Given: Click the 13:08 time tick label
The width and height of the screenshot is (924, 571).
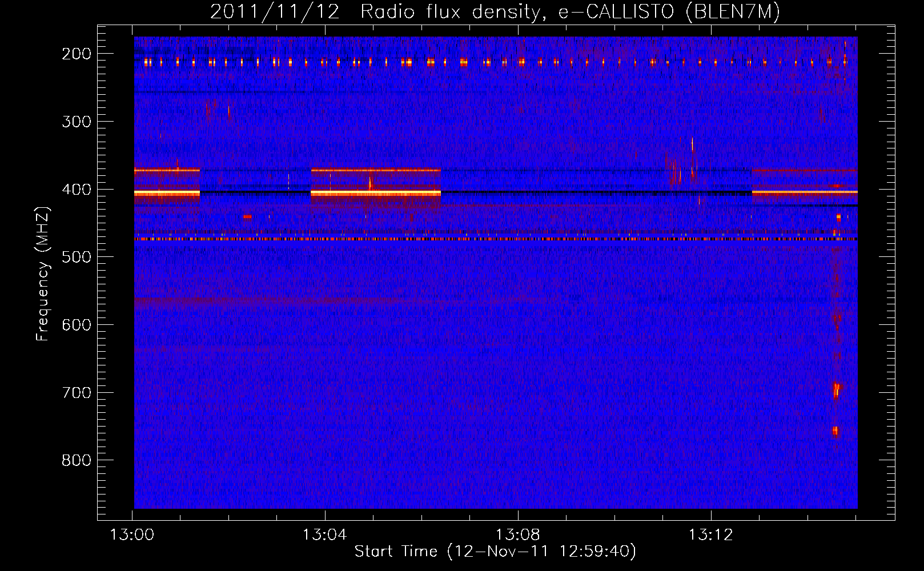Looking at the screenshot, I should (518, 535).
